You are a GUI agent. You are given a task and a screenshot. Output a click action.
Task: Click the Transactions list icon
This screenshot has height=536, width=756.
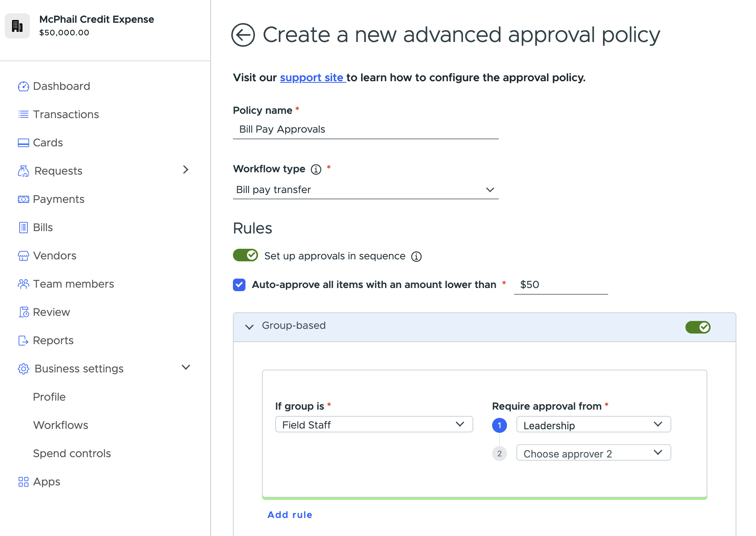pyautogui.click(x=24, y=115)
